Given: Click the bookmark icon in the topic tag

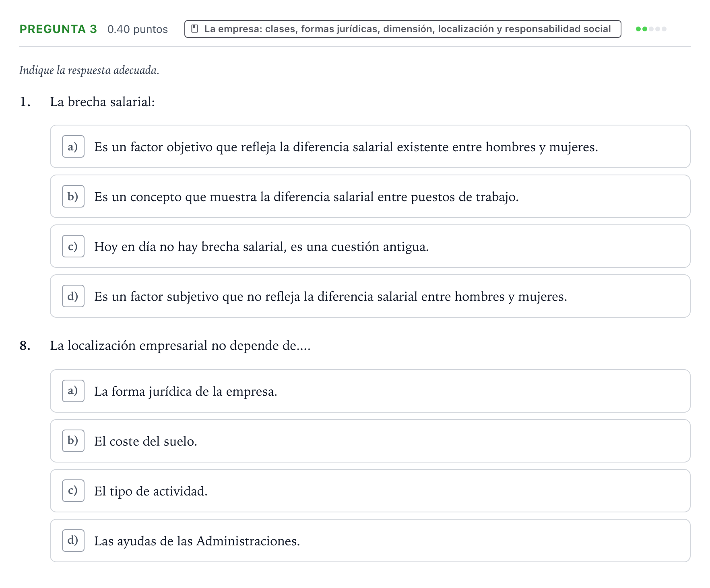Looking at the screenshot, I should (x=195, y=29).
